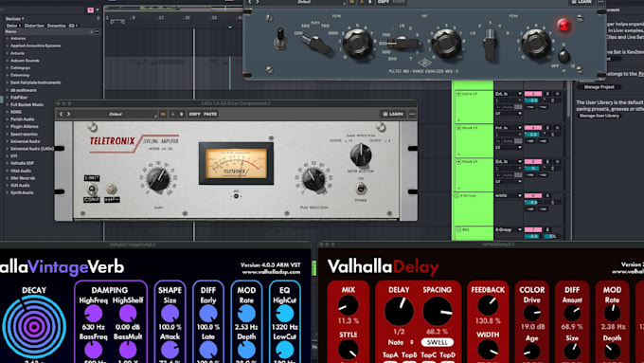This screenshot has width=644, height=363.
Task: Select the Distortion filter tag
Action: [x=34, y=26]
